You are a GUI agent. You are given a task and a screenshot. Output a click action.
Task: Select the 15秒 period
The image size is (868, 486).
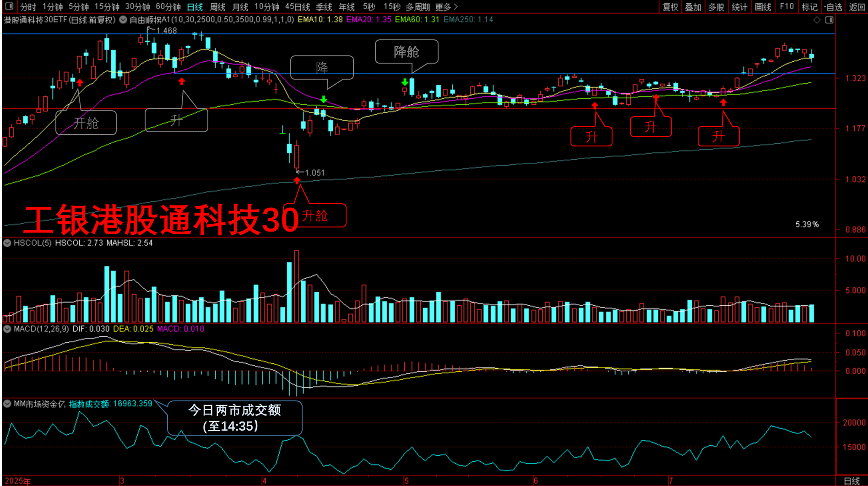392,7
